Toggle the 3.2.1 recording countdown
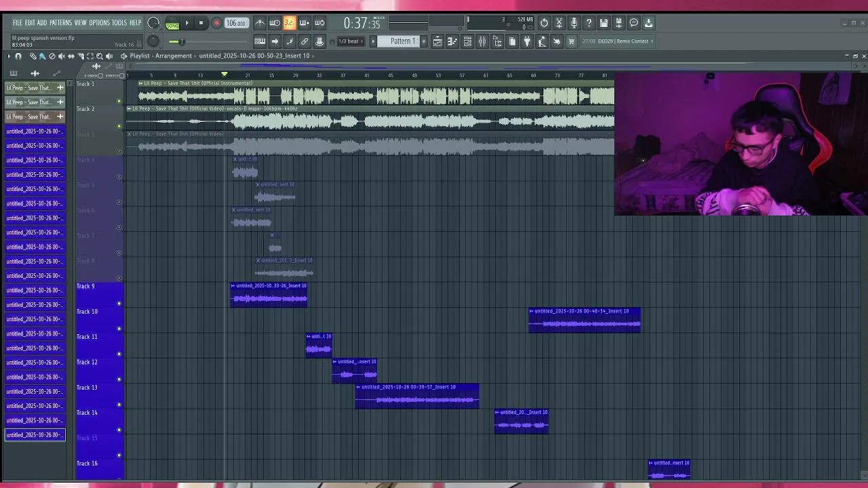Screen dimensions: 868x488 coord(290,22)
